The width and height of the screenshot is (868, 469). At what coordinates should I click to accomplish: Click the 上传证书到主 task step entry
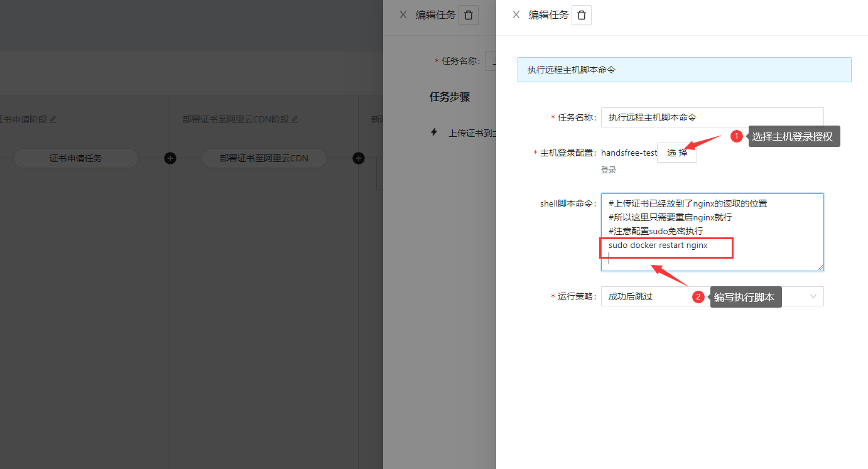point(471,133)
